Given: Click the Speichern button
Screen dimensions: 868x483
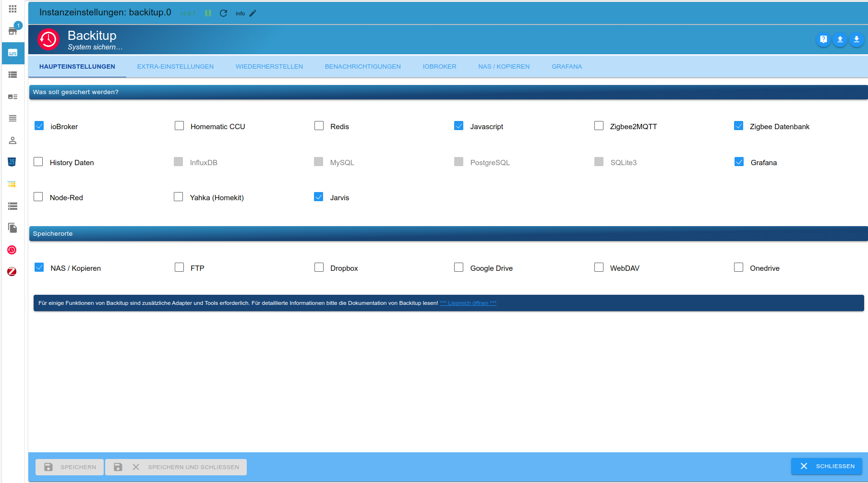Looking at the screenshot, I should pyautogui.click(x=70, y=467).
